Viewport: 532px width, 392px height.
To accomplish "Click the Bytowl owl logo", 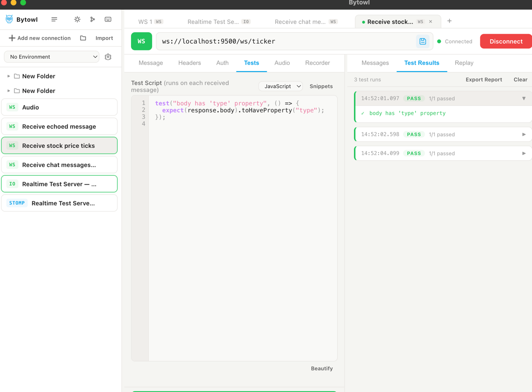I will [x=9, y=19].
